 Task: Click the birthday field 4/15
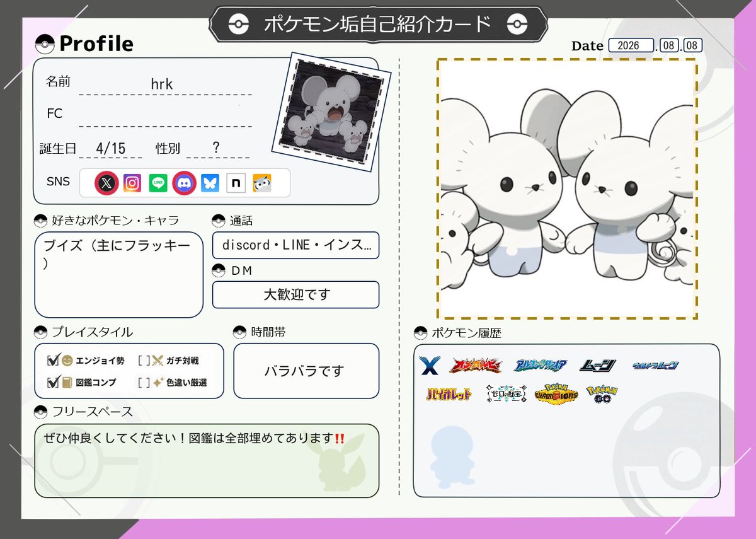pos(111,149)
